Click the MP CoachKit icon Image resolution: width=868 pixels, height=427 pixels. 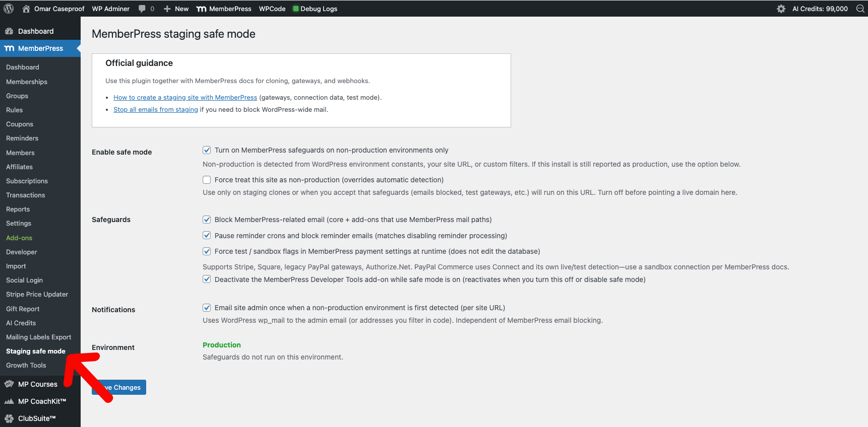click(x=9, y=401)
